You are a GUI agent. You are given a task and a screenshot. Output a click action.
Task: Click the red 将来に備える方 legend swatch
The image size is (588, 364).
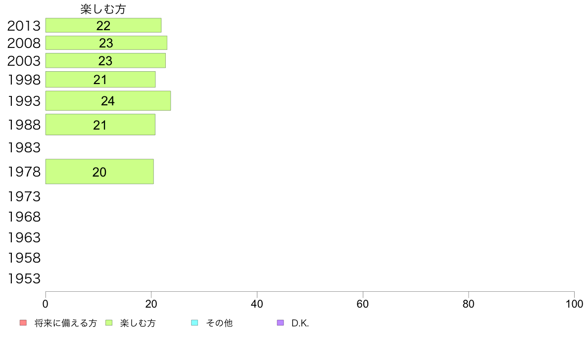pos(23,323)
